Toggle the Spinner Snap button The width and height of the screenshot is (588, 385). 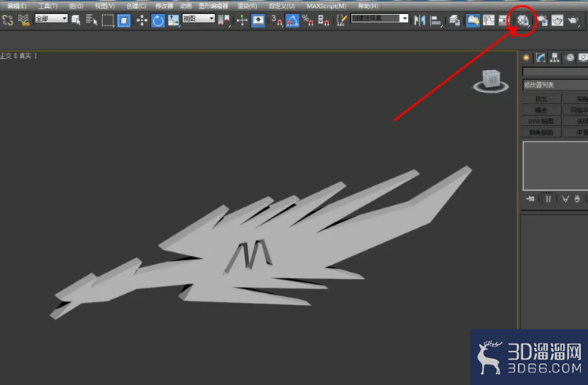(x=323, y=20)
